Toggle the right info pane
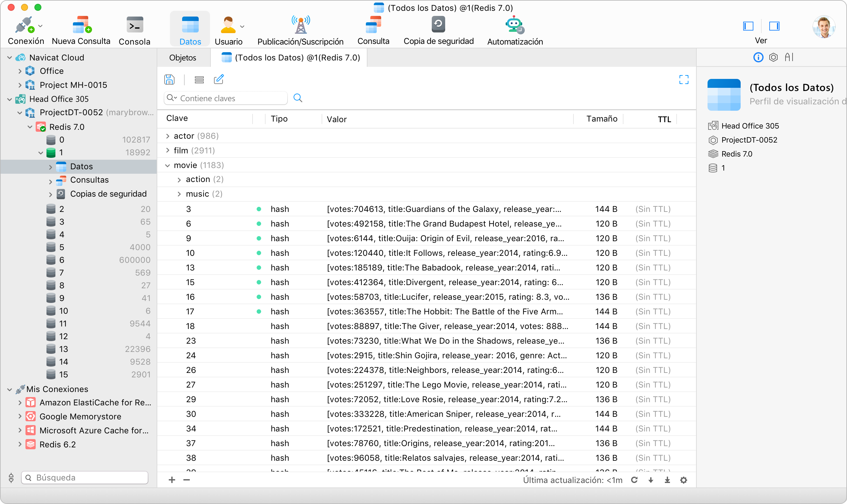The image size is (847, 504). (x=774, y=26)
